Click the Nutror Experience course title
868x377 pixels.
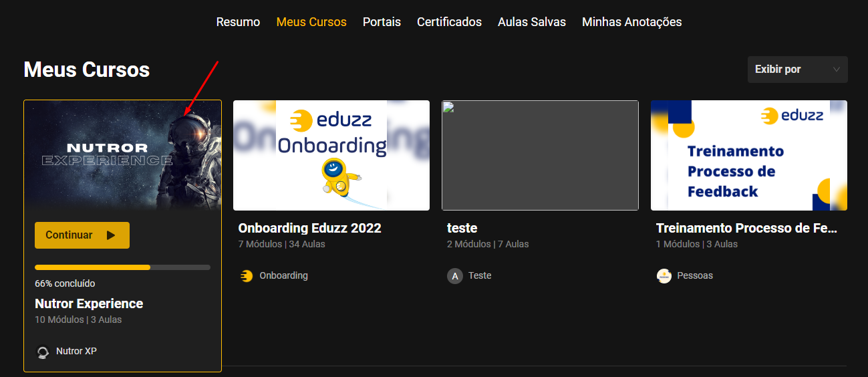89,303
